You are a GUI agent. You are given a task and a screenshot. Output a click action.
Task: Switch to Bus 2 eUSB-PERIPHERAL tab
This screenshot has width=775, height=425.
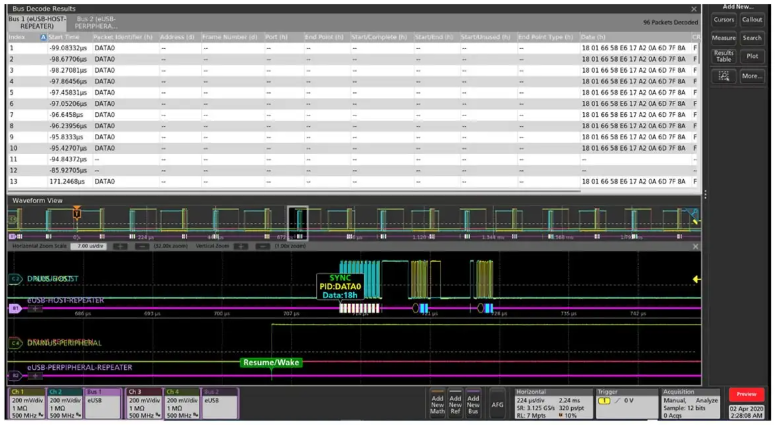click(96, 23)
